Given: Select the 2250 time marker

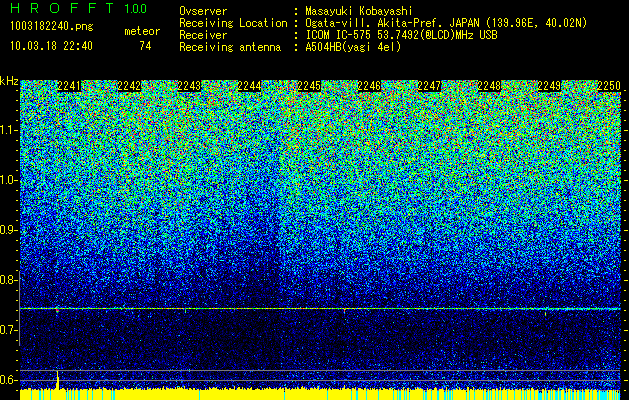Looking at the screenshot, I should [x=609, y=86].
